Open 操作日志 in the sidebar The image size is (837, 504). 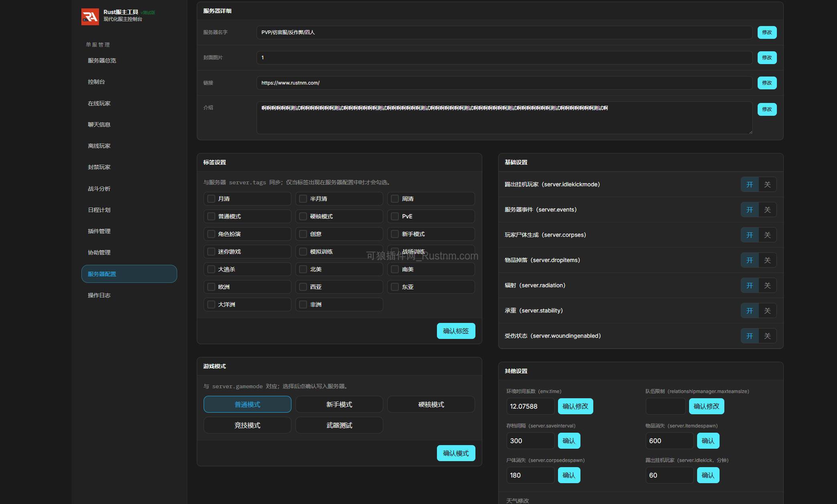tap(129, 295)
